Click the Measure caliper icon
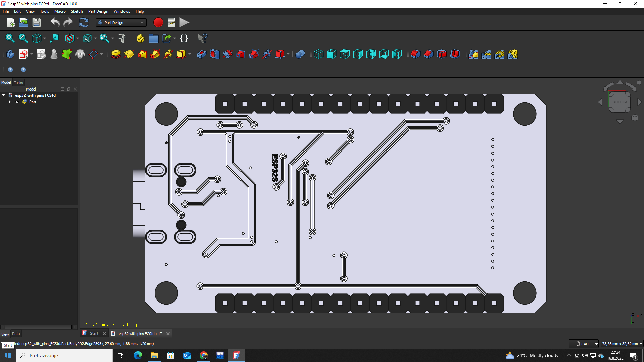Screen dimensions: 644x362 click(x=122, y=38)
